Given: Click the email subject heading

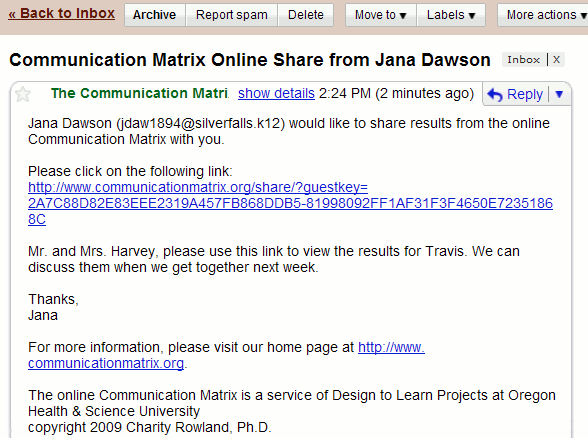Looking at the screenshot, I should 250,60.
